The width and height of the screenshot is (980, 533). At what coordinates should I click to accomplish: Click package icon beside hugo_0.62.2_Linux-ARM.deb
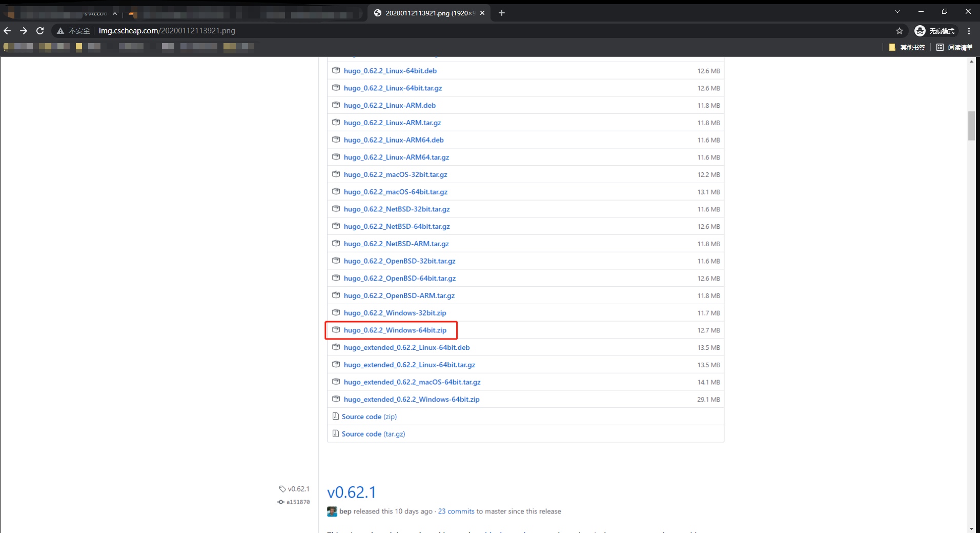[336, 105]
